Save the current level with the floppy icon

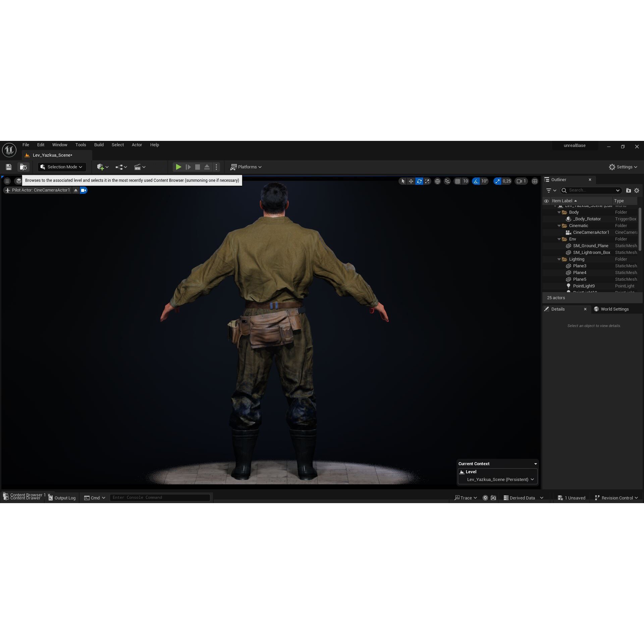[9, 167]
